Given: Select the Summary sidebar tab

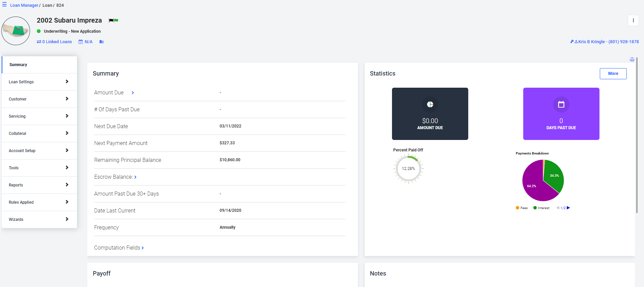Looking at the screenshot, I should tap(39, 65).
